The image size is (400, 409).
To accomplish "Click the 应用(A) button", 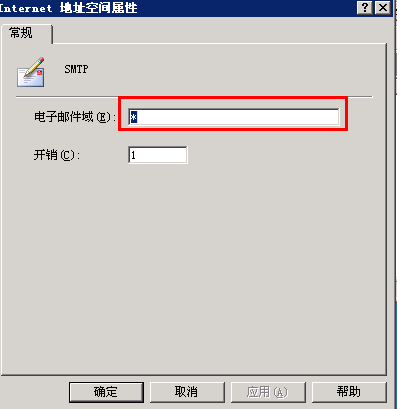I will (268, 392).
